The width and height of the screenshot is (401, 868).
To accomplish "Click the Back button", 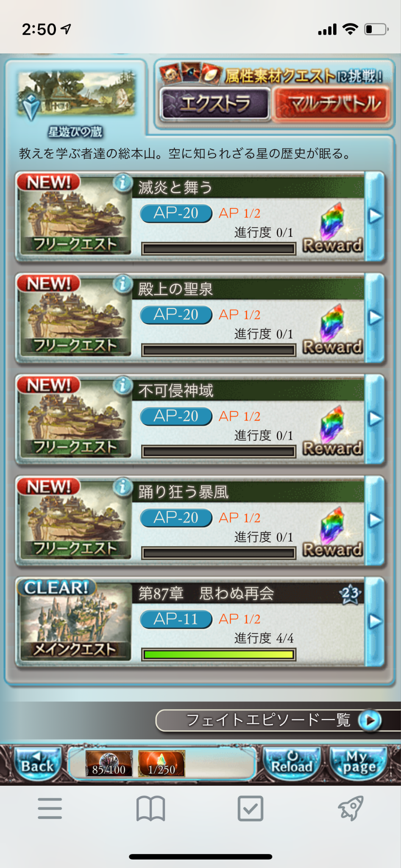I will (38, 763).
